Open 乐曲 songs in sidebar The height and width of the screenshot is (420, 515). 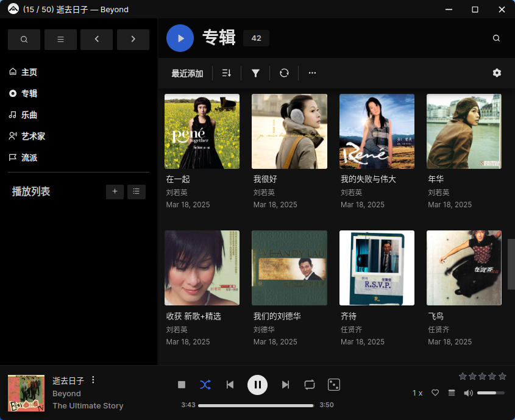(23, 115)
